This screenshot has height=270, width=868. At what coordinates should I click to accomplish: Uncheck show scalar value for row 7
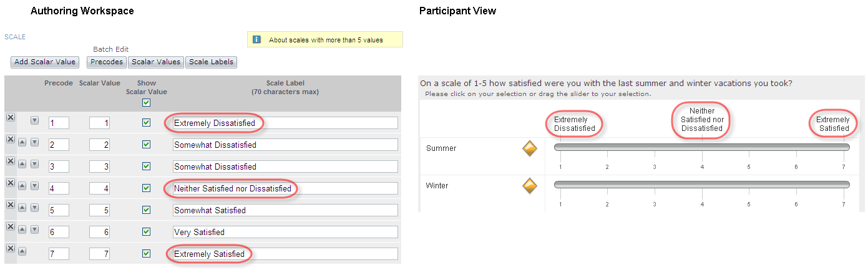pyautogui.click(x=146, y=253)
